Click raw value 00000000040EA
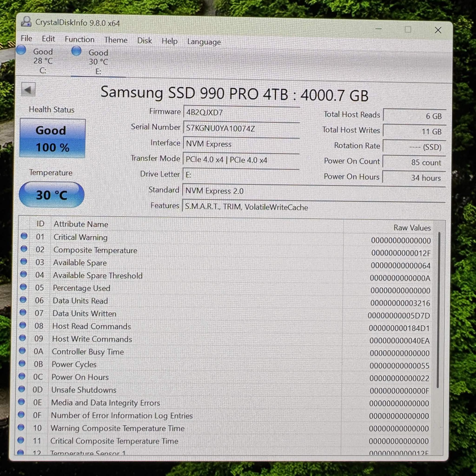476x476 pixels. coord(399,341)
